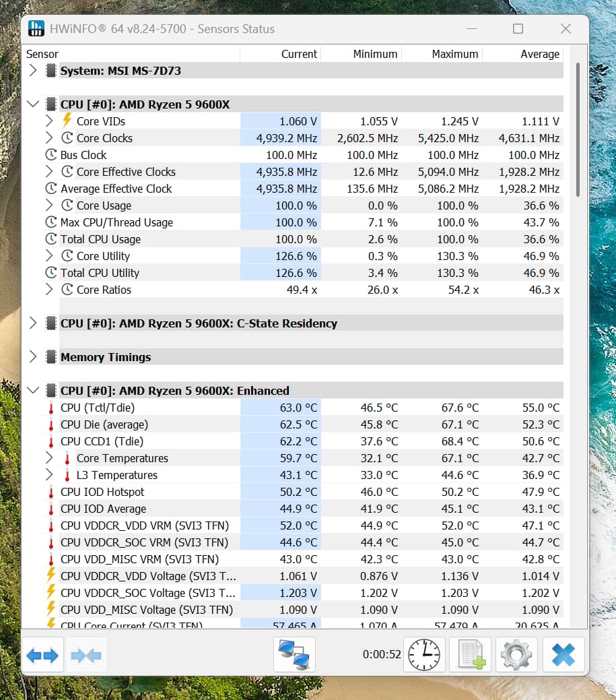Viewport: 616px width, 700px height.
Task: Expand the Core Temperatures row
Action: [x=49, y=458]
